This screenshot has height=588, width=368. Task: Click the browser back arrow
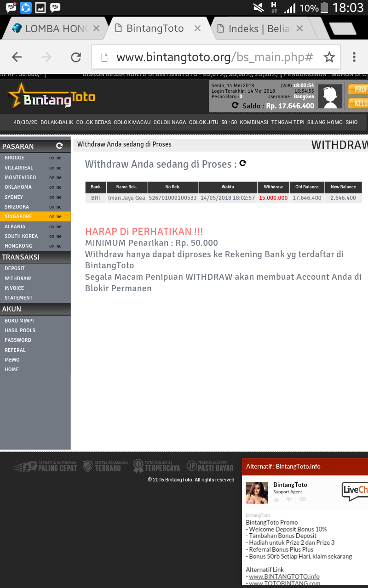tap(17, 57)
